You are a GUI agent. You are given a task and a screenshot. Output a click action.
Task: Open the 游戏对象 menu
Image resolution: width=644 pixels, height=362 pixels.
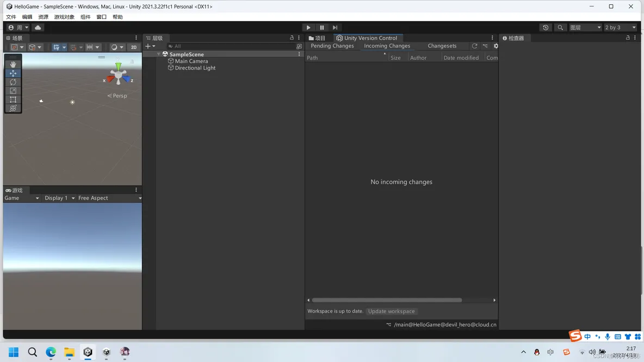click(x=64, y=17)
